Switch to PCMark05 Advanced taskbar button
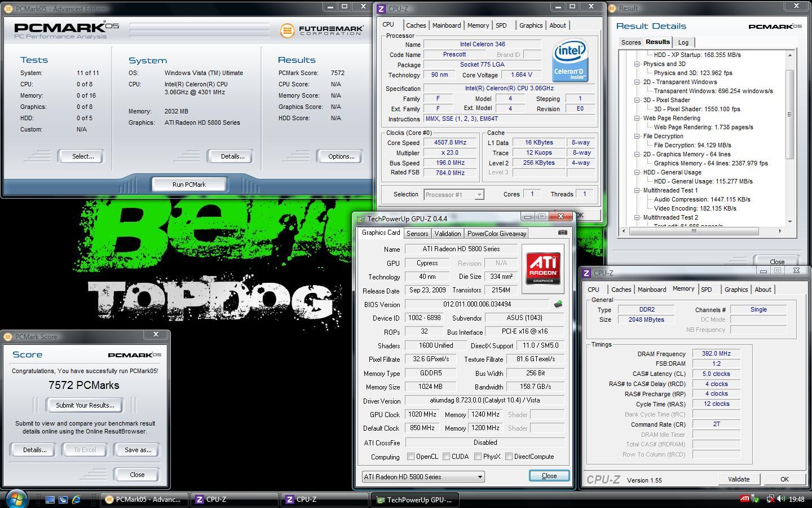 (144, 500)
